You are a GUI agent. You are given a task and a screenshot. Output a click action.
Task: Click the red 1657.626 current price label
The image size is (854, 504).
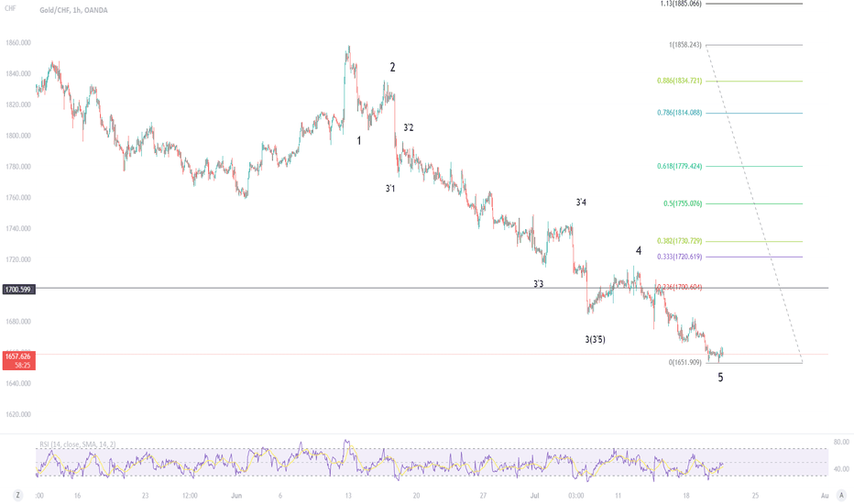[18, 360]
